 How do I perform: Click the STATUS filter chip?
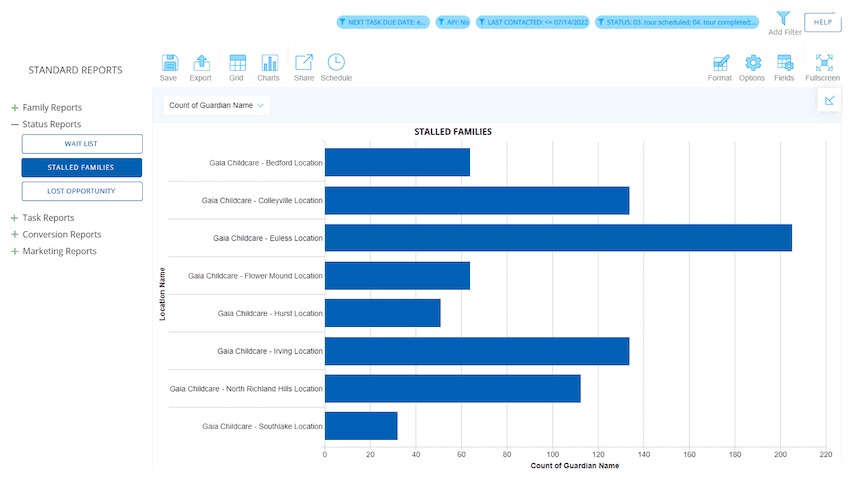coord(677,22)
